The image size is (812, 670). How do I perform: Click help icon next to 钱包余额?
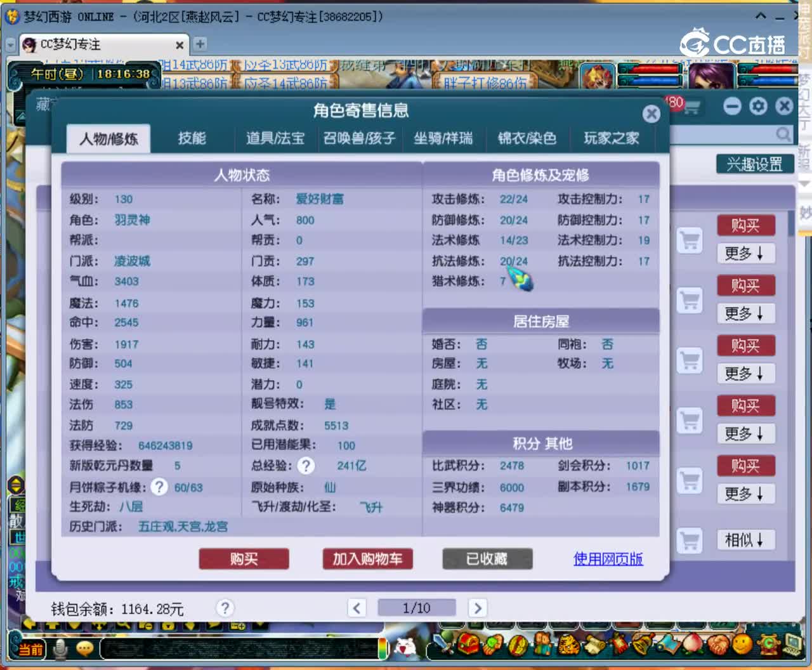[225, 608]
